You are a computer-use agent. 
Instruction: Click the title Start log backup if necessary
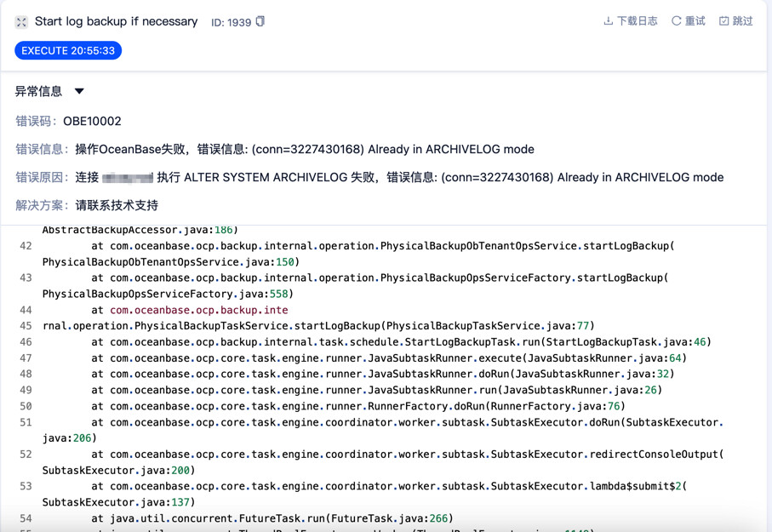point(117,21)
